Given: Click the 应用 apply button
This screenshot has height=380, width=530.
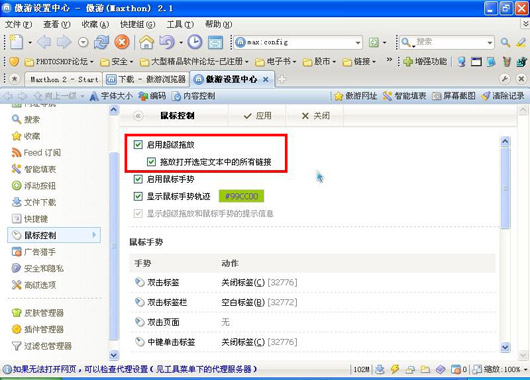Looking at the screenshot, I should tap(258, 116).
